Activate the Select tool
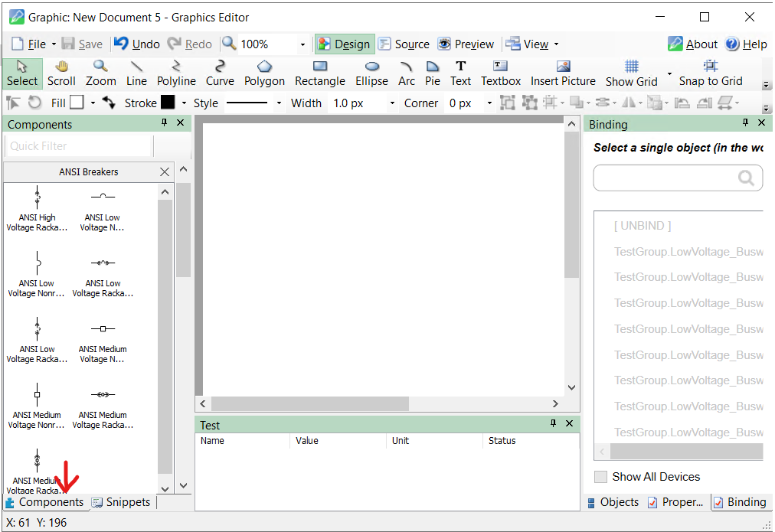 coord(22,73)
